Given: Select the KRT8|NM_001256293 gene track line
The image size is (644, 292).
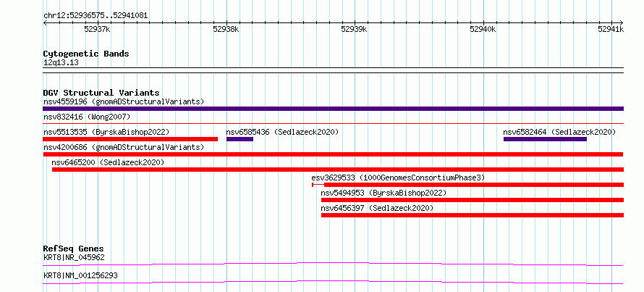Looking at the screenshot, I should click(333, 282).
